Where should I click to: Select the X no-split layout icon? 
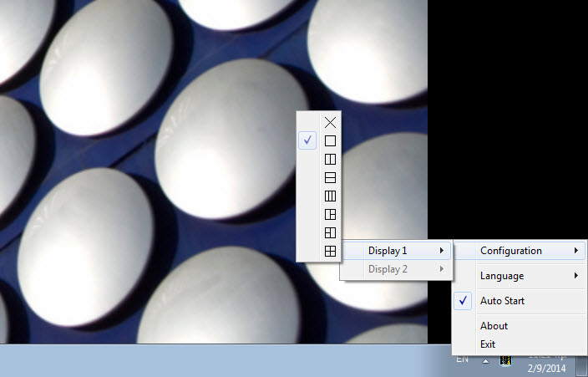point(330,122)
